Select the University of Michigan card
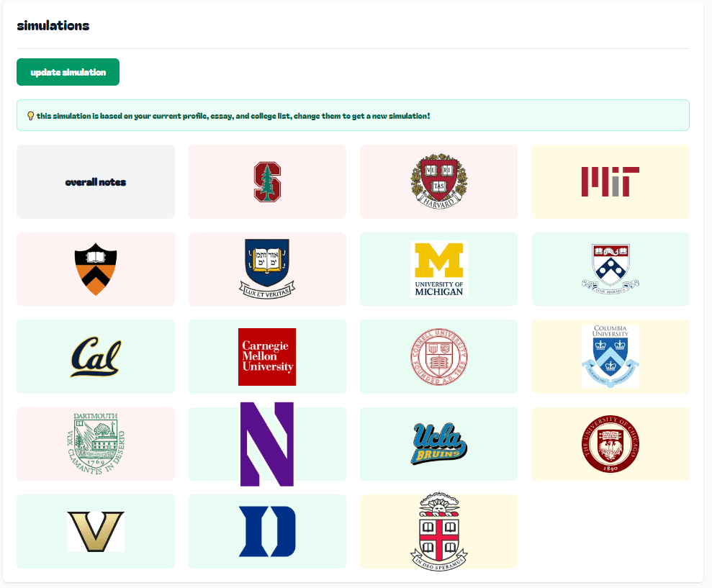712x588 pixels. (438, 269)
